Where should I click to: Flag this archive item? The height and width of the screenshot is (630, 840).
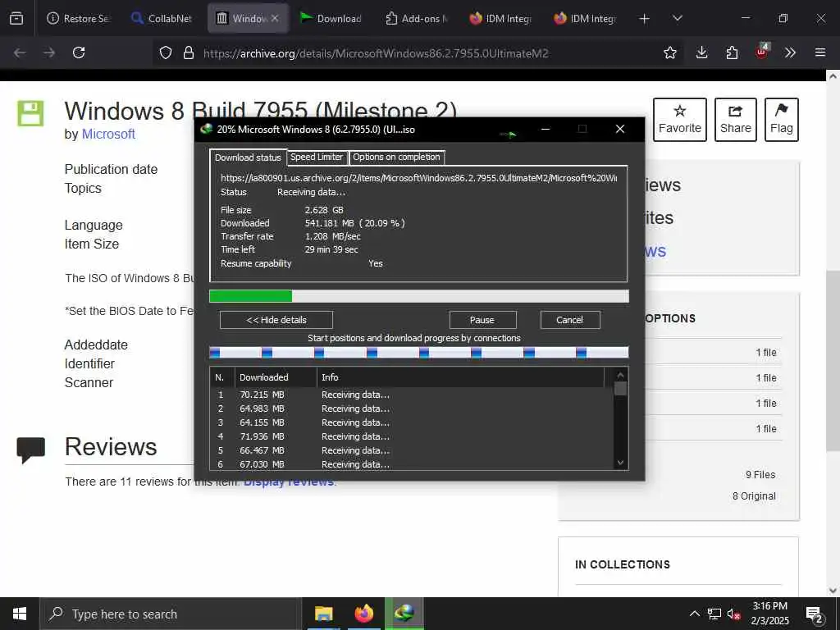tap(782, 120)
